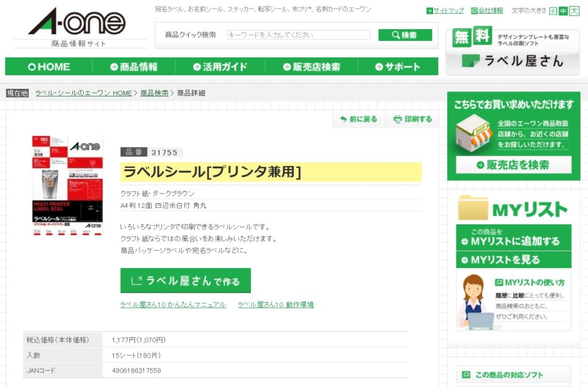Open the 会社情報 link
This screenshot has width=588, height=388.
pos(487,10)
